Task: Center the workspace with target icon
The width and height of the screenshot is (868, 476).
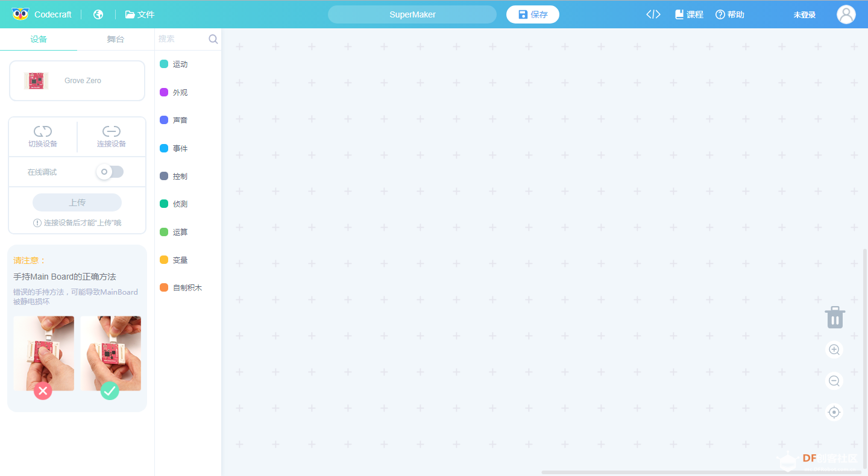Action: (834, 412)
